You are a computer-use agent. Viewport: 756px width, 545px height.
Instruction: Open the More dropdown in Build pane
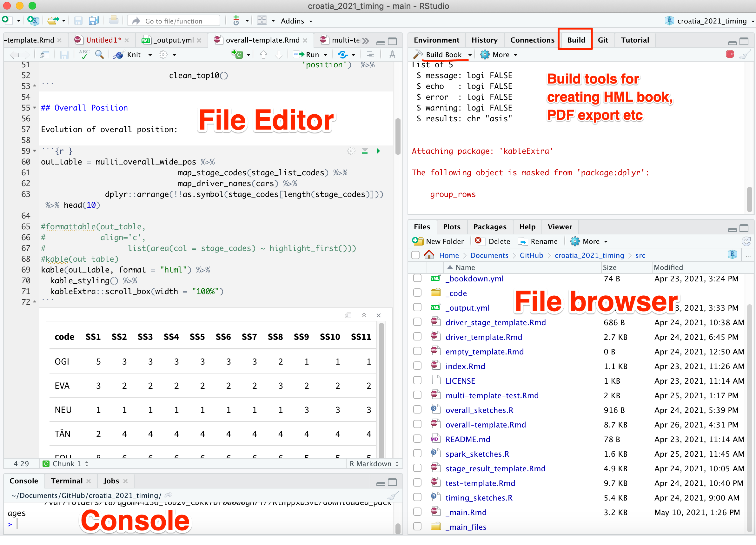[499, 54]
